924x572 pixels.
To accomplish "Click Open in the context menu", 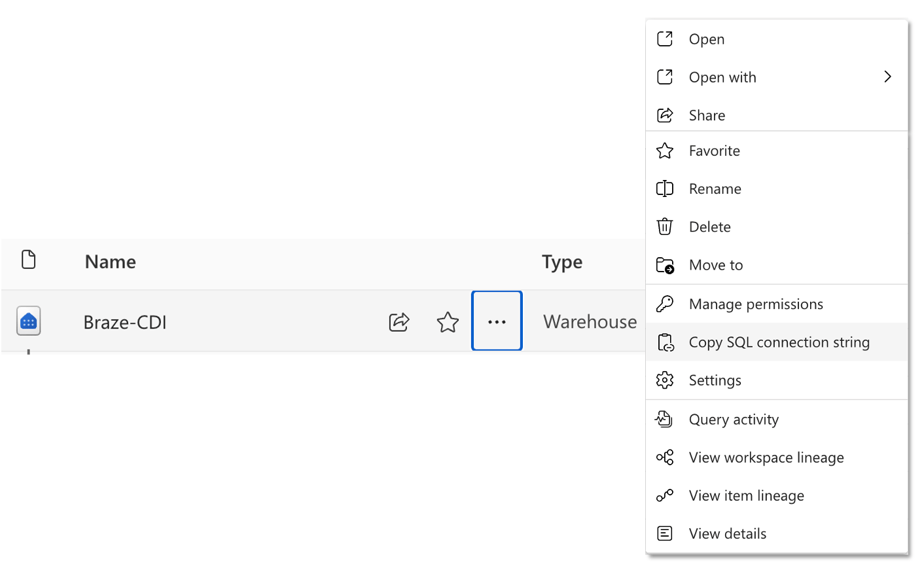I will point(706,39).
